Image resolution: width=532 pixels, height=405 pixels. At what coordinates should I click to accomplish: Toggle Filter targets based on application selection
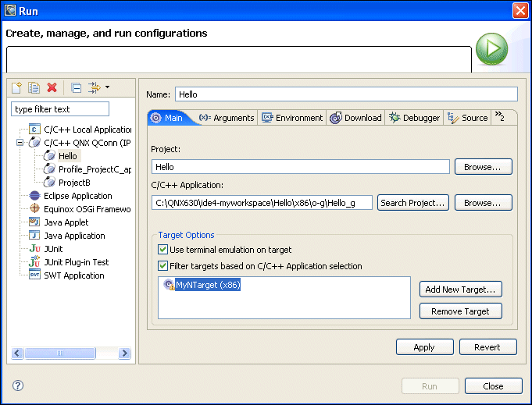coord(163,266)
